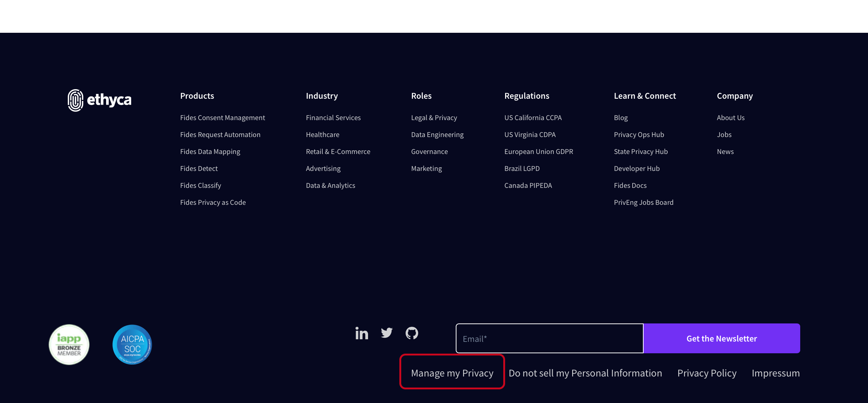The image size is (868, 403).
Task: Click the Learn & Connect heading
Action: 645,96
